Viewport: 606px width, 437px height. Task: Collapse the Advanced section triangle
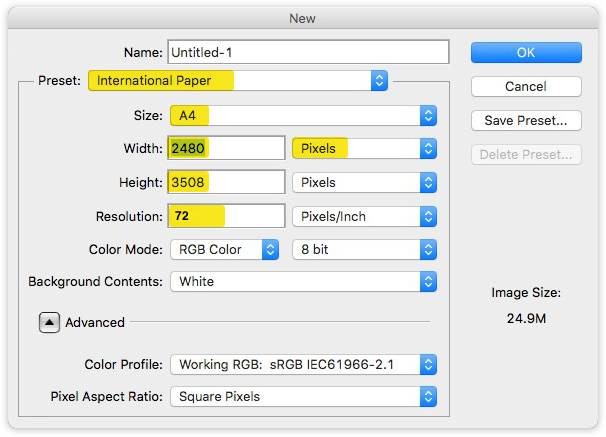(49, 322)
